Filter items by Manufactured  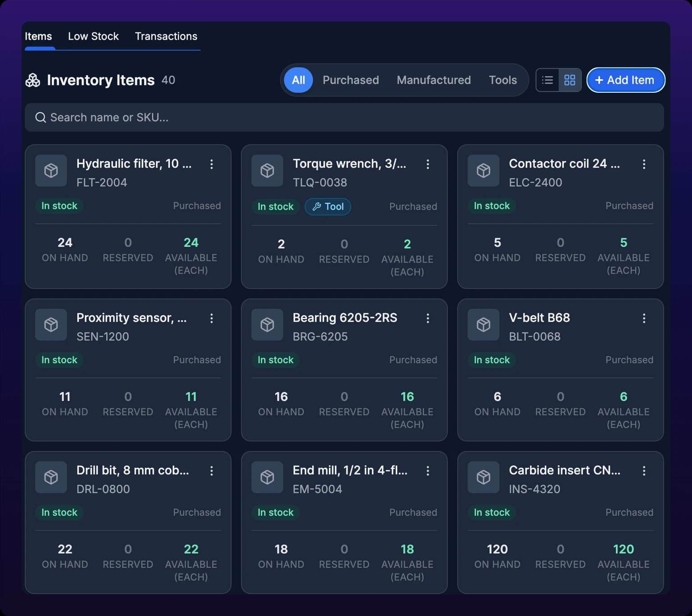pos(434,80)
